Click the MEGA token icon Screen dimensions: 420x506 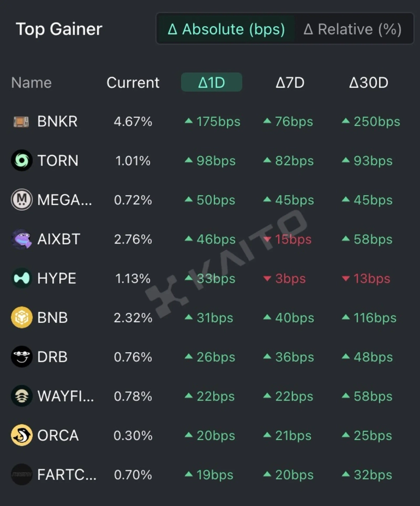pos(22,200)
